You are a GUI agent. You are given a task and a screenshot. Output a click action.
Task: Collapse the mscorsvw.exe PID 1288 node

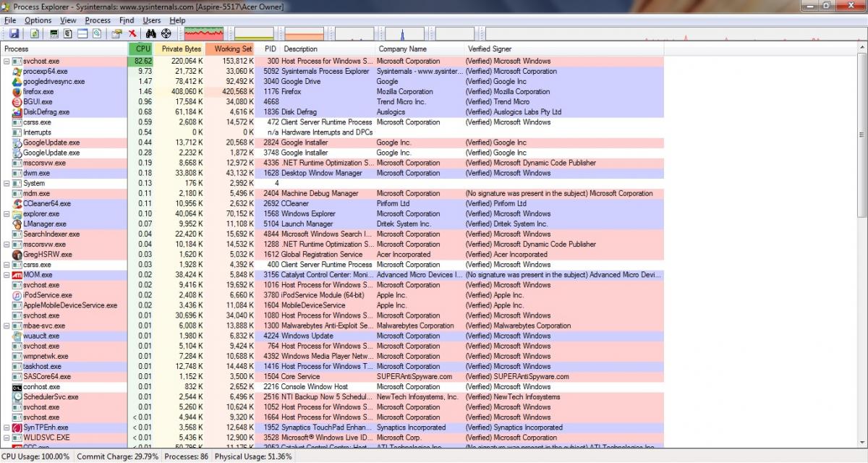(x=7, y=245)
